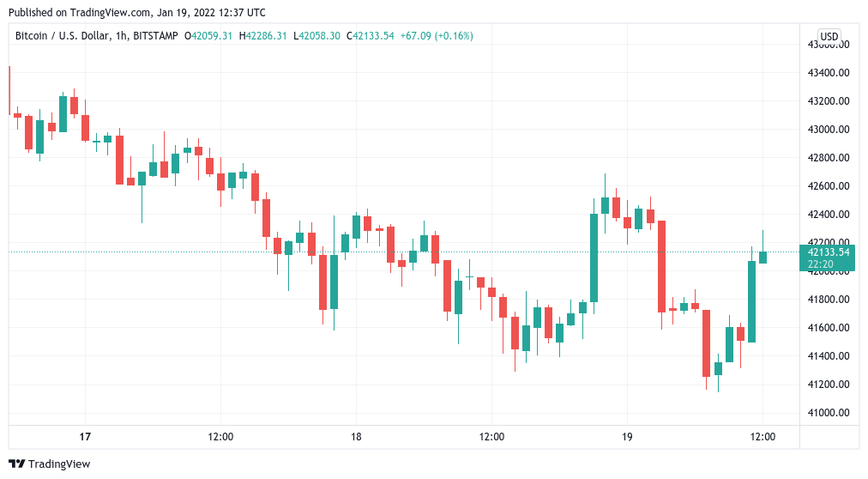
Task: Click the 17 date marker on time axis
Action: 85,437
